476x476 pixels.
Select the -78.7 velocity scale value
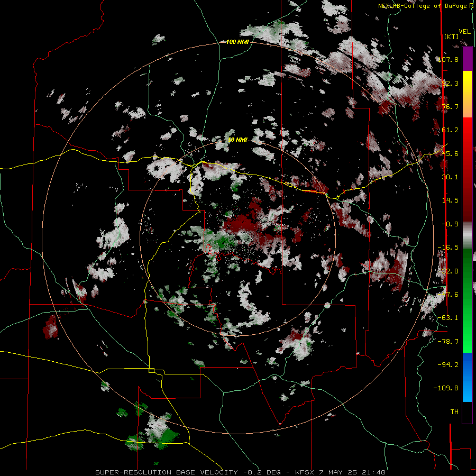(x=448, y=342)
